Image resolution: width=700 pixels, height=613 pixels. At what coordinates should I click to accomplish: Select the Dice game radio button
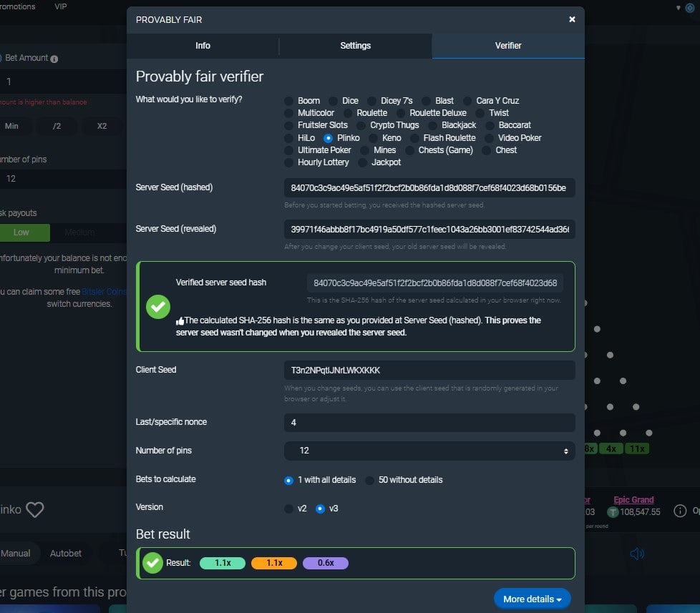click(333, 101)
